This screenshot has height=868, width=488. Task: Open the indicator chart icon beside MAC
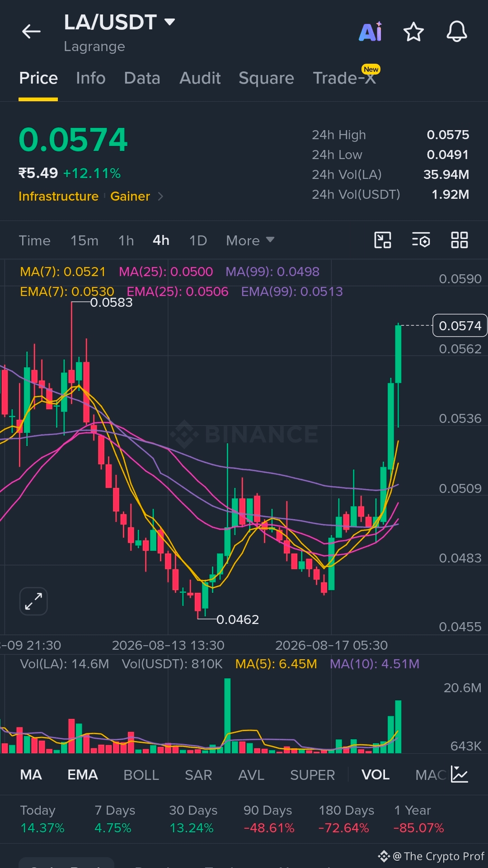(460, 774)
